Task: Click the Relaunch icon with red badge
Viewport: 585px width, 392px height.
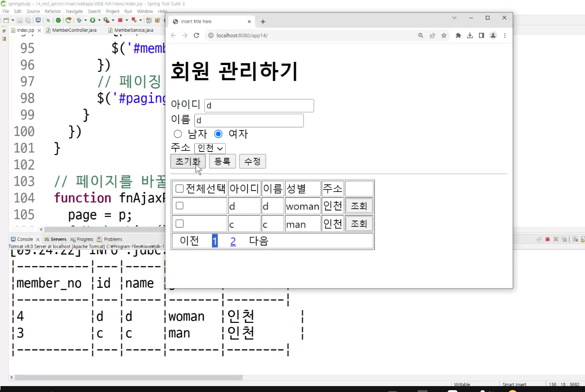Action: tap(68, 20)
